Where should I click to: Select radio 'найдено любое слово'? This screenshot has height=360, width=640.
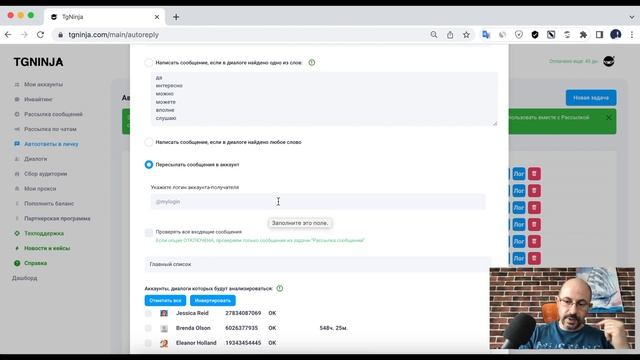click(x=149, y=142)
